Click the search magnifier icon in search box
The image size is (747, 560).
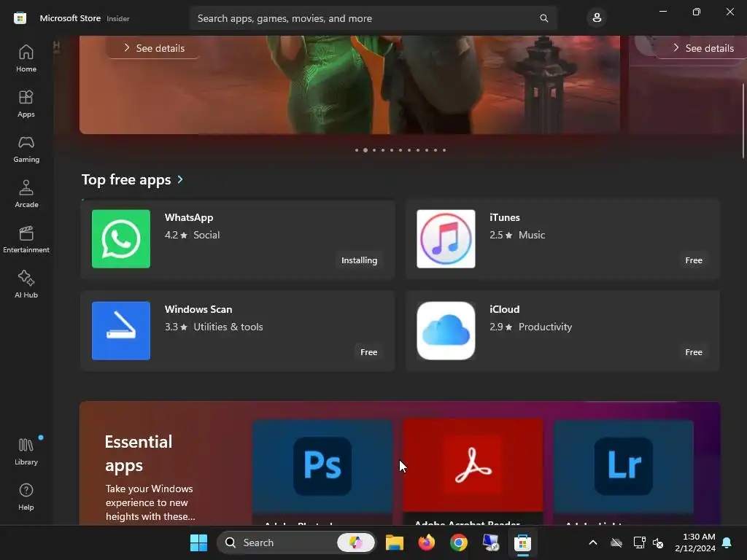click(x=543, y=18)
